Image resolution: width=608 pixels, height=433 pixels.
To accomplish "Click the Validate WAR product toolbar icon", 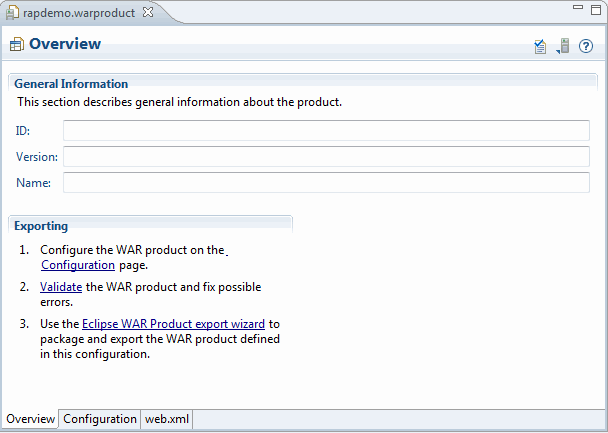I will [540, 47].
